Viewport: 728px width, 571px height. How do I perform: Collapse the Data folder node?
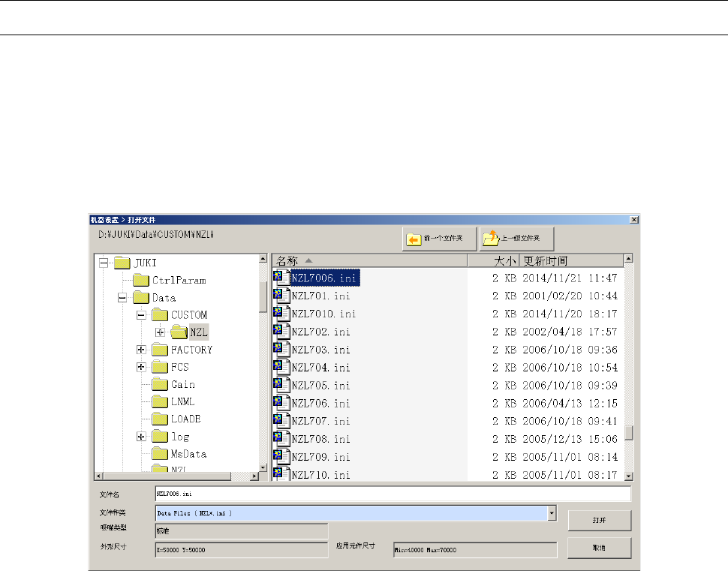[x=122, y=298]
